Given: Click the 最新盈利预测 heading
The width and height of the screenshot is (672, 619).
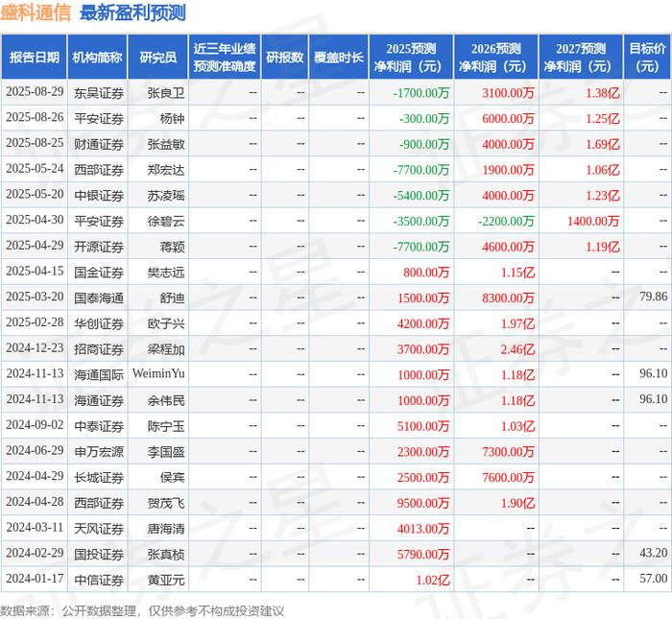Looking at the screenshot, I should pos(132,12).
